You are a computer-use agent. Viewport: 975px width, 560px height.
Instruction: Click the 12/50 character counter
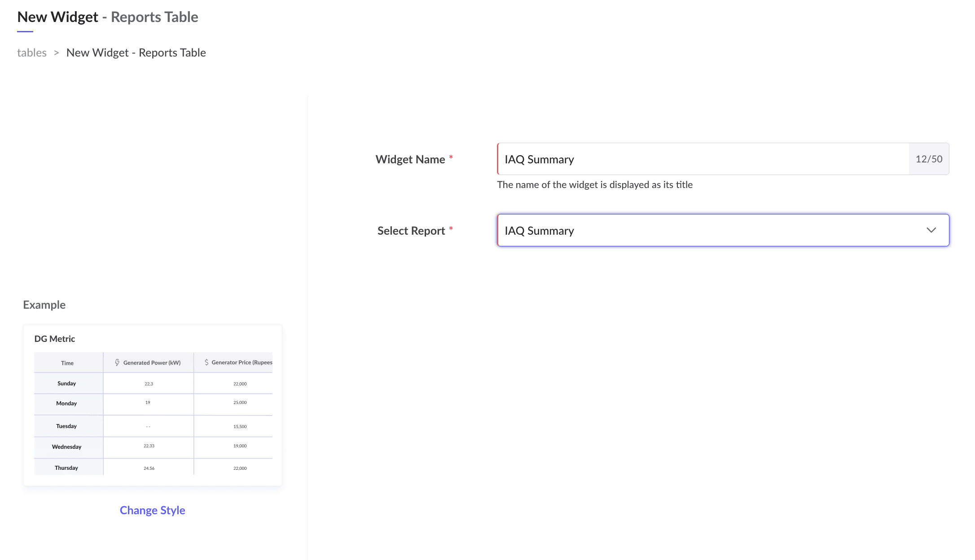point(929,159)
